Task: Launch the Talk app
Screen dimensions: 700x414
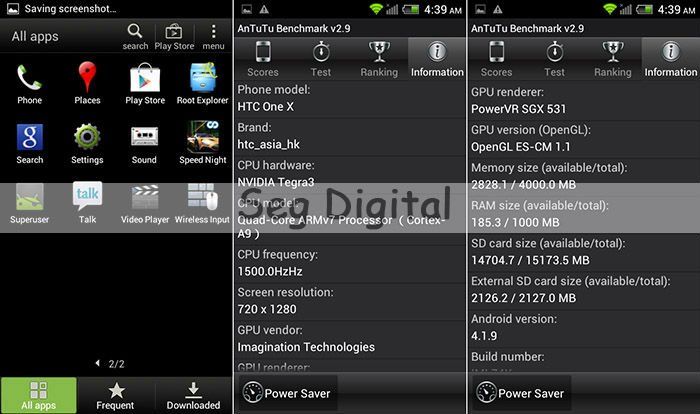Action: (87, 203)
